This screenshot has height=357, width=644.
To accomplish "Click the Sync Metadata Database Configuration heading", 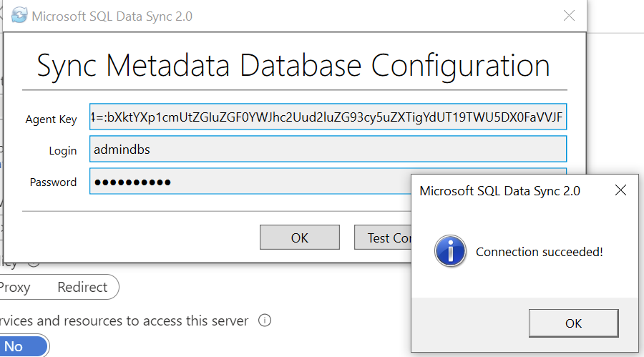I will tap(293, 66).
